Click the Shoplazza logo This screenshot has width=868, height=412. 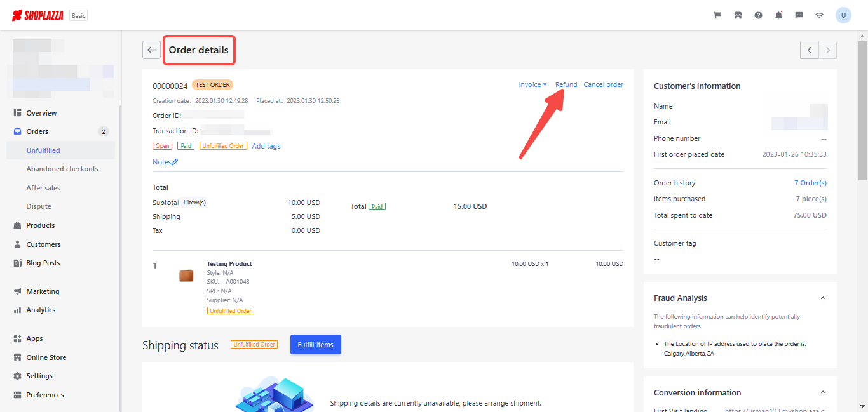click(x=38, y=15)
